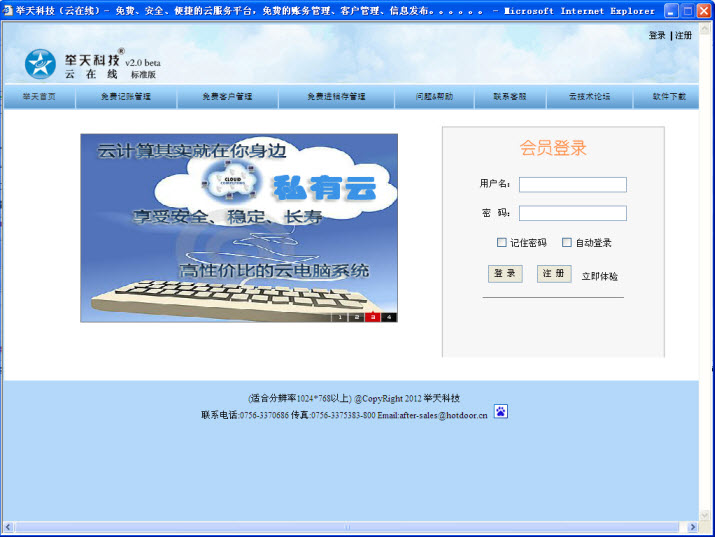Click the 登录 button in login form

click(x=505, y=274)
